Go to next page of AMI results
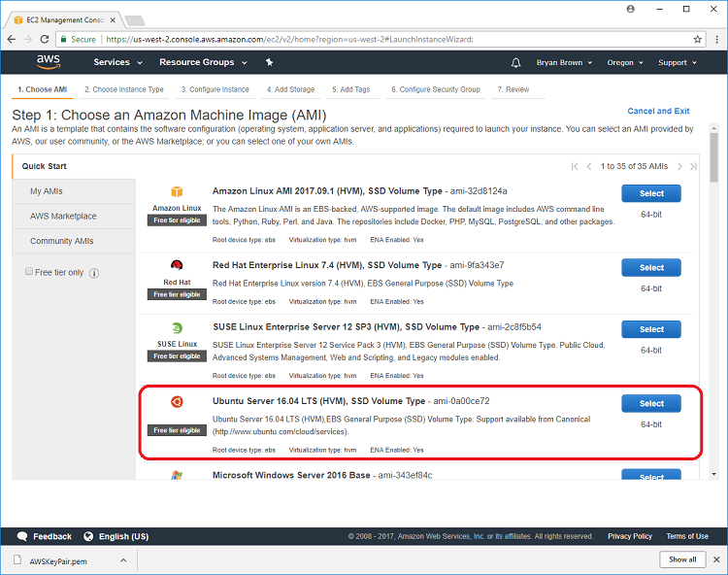 [679, 166]
